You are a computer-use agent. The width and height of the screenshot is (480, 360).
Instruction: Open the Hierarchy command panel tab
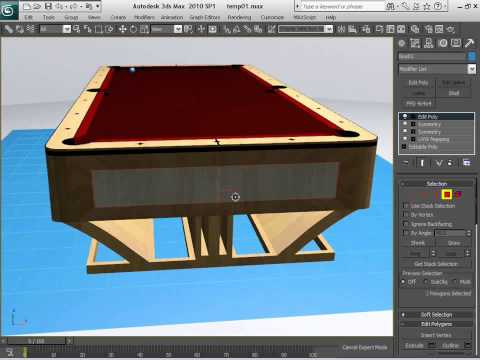click(429, 43)
